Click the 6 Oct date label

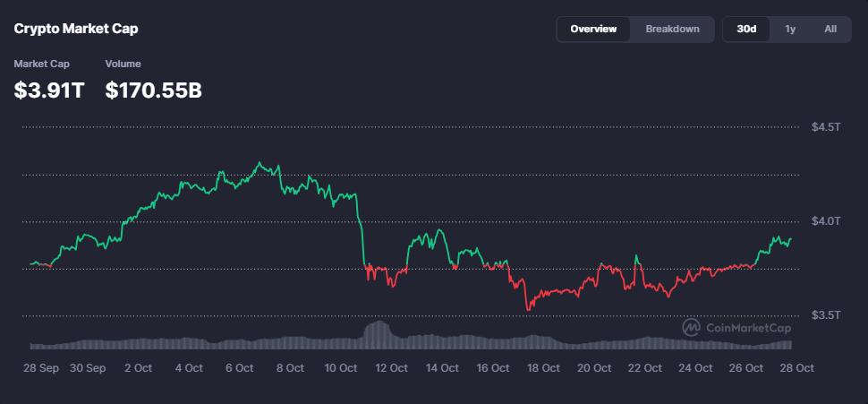coord(239,368)
